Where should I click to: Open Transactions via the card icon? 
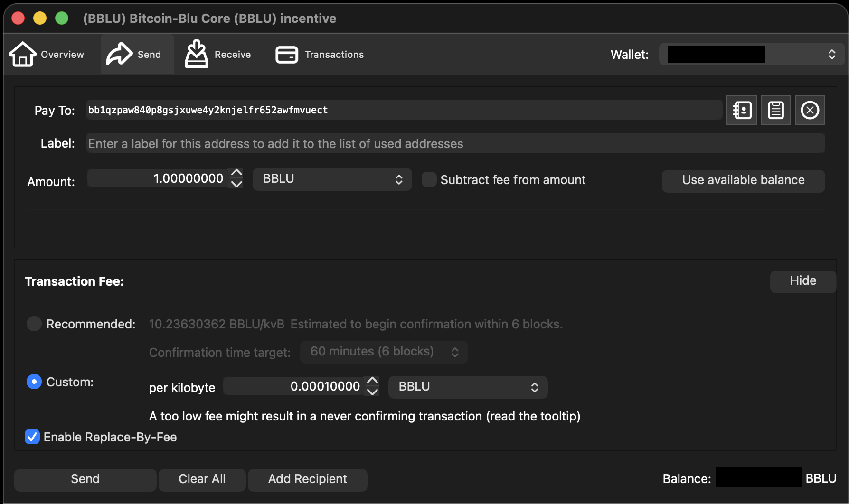click(x=286, y=54)
